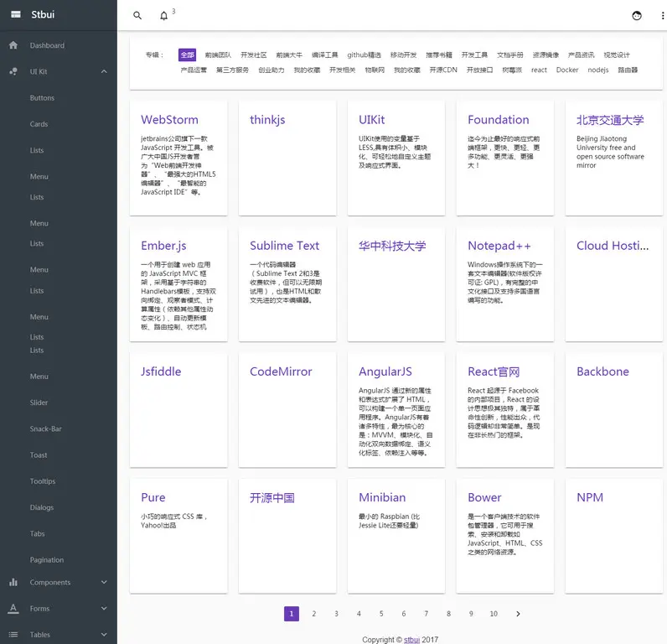This screenshot has height=644, width=667.
Task: Open the Backbone card title
Action: click(x=602, y=371)
